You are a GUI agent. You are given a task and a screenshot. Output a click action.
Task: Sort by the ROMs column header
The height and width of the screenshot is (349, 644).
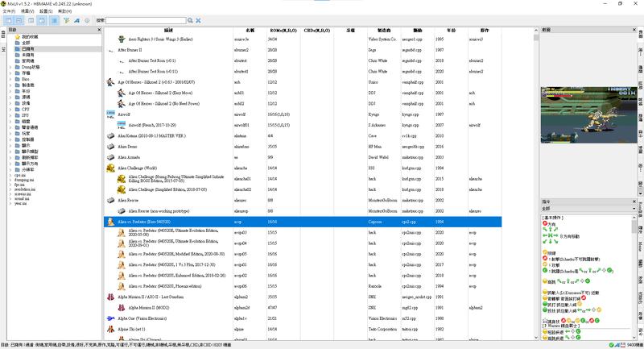[283, 31]
